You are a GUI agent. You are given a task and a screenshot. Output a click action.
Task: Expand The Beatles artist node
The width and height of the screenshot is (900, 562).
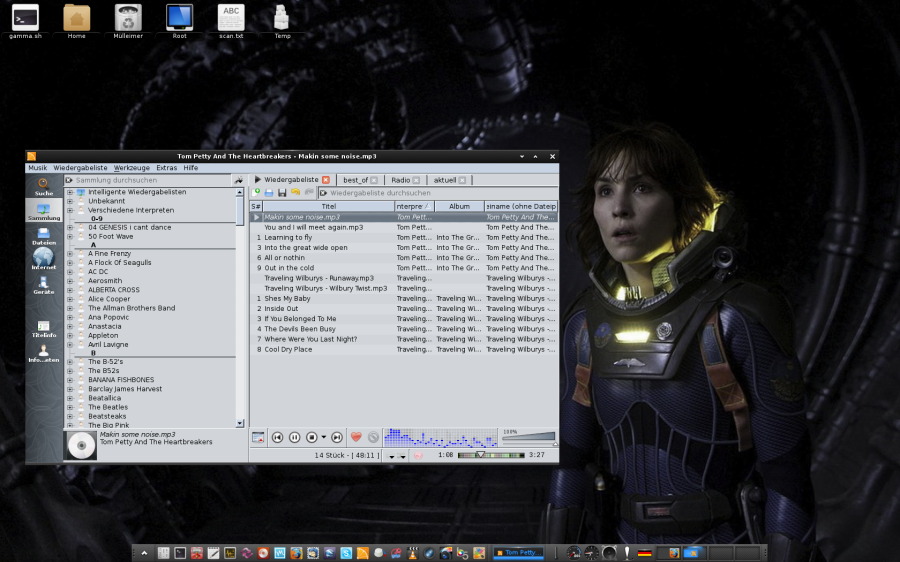[x=70, y=407]
